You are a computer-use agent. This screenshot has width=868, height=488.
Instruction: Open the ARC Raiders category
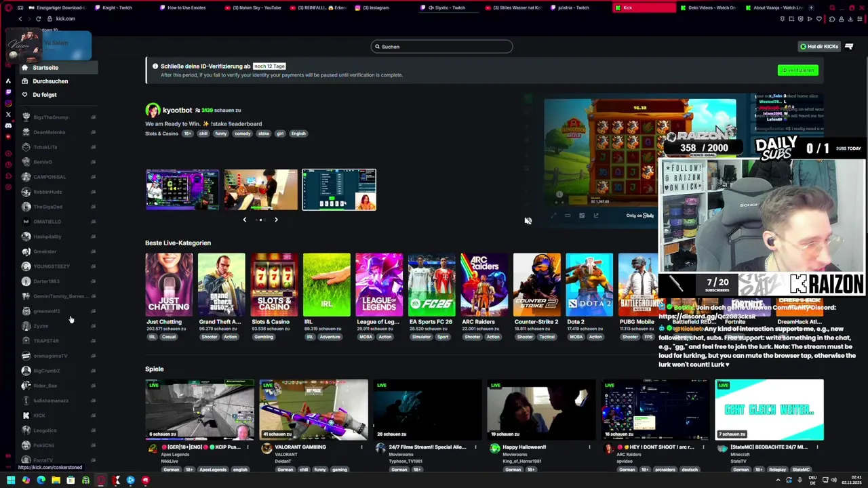coord(484,285)
